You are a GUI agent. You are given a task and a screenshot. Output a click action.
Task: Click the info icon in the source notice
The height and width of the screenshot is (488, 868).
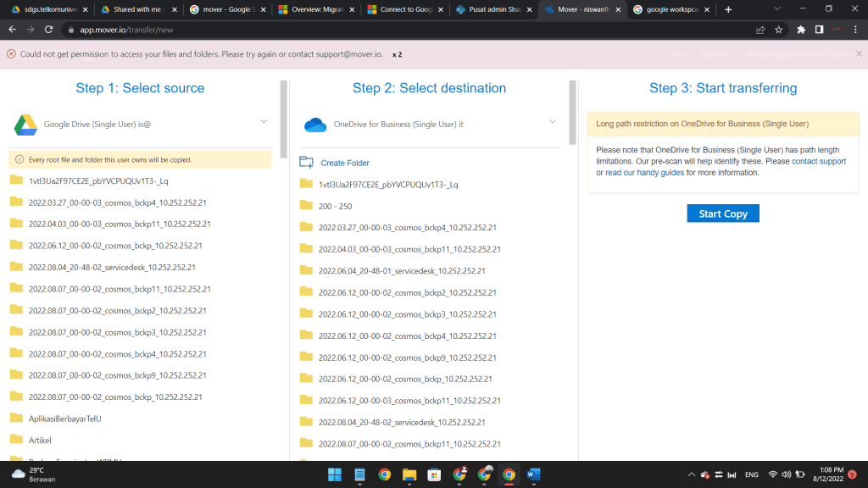click(x=19, y=159)
